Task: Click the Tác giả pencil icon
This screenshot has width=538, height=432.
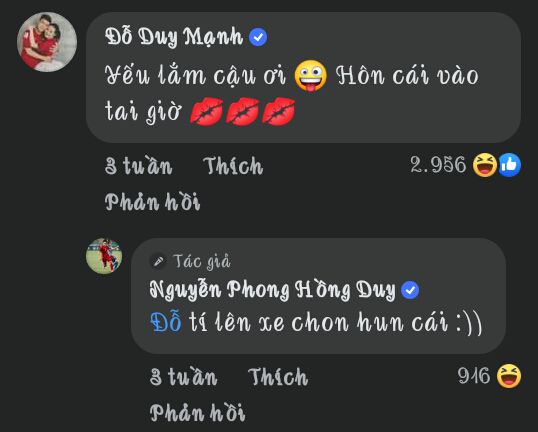Action: click(158, 261)
